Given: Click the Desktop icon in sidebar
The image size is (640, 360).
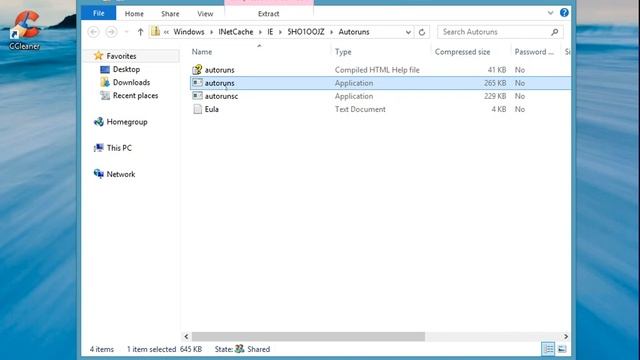Looking at the screenshot, I should (105, 69).
